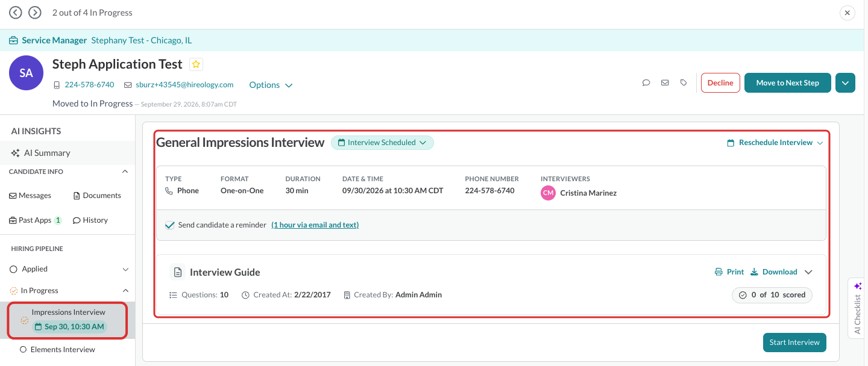The image size is (868, 366).
Task: Open the Service Manager job link
Action: [x=54, y=40]
